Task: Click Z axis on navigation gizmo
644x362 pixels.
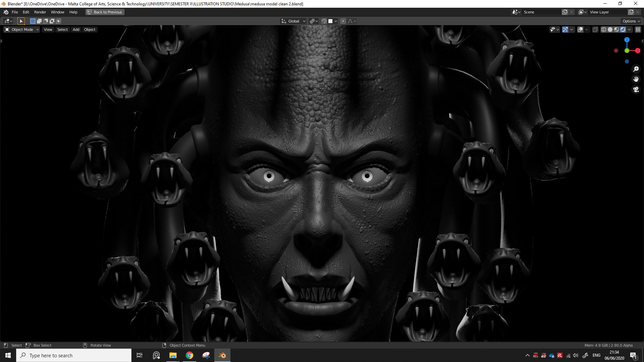Action: 627,40
